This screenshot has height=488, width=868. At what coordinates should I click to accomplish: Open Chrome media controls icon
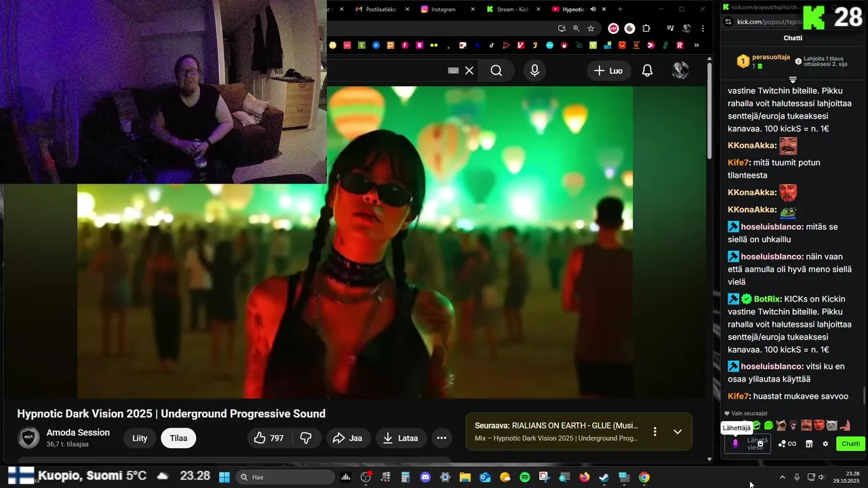click(670, 28)
